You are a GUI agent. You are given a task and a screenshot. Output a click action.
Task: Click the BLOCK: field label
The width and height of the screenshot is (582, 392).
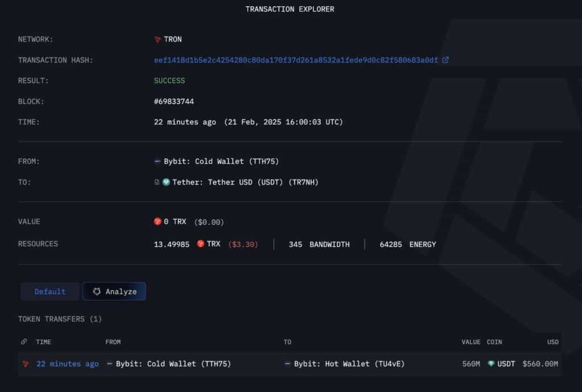coord(31,102)
